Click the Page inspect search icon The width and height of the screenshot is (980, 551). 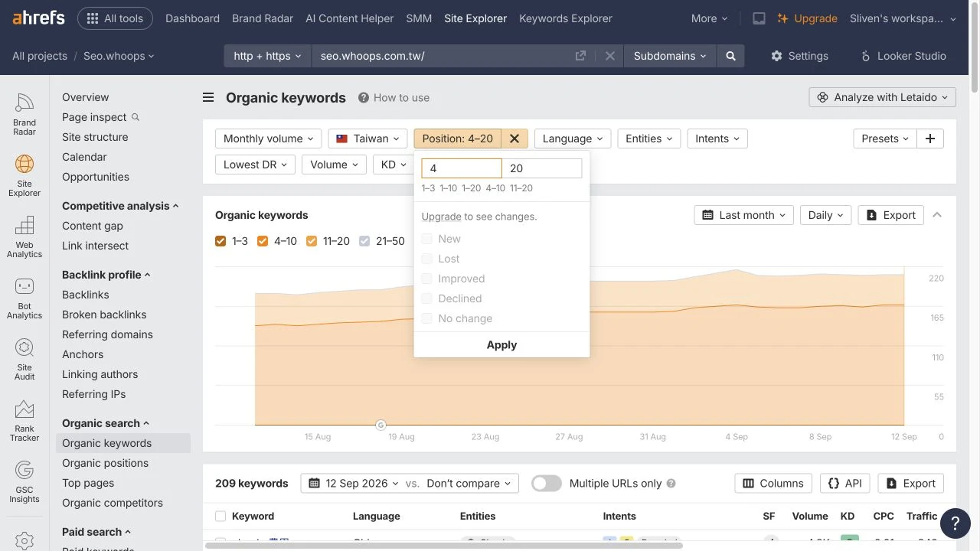coord(136,117)
